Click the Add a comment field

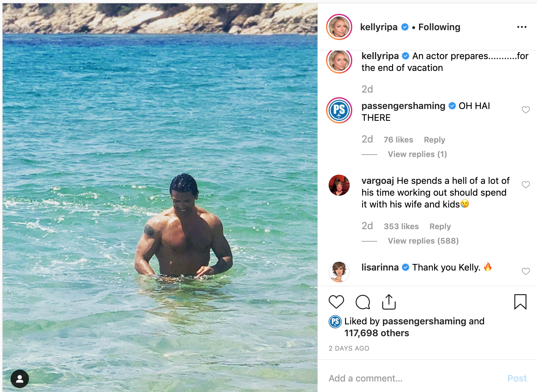(414, 378)
